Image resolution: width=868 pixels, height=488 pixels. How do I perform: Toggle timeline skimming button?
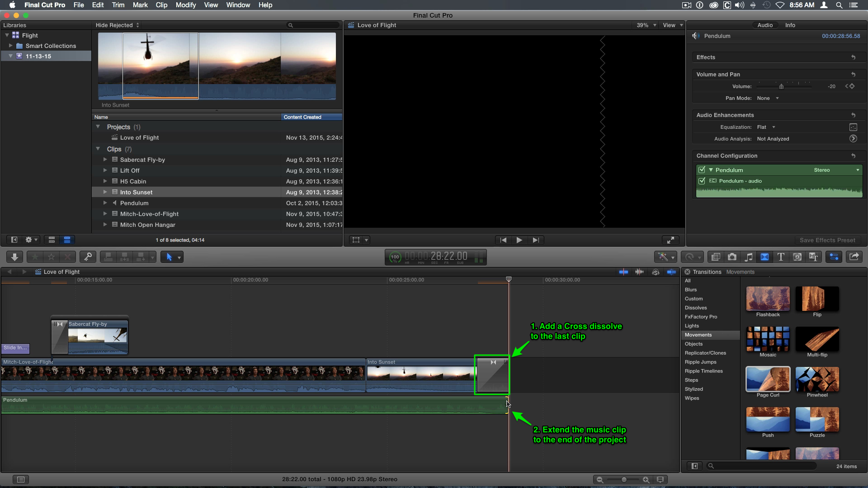click(623, 272)
